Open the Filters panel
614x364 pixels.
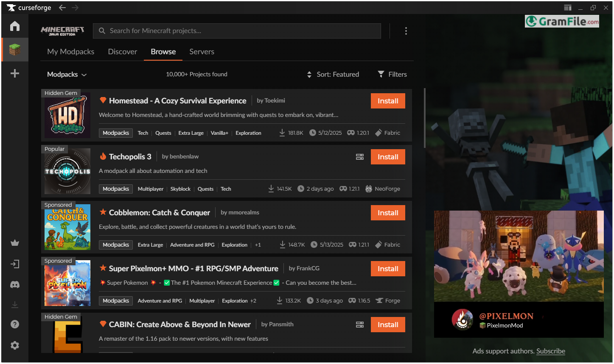[x=393, y=75]
